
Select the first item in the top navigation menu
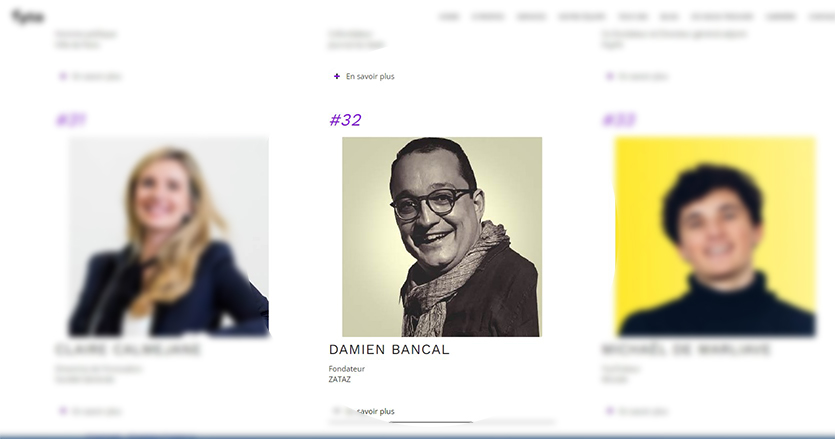449,17
